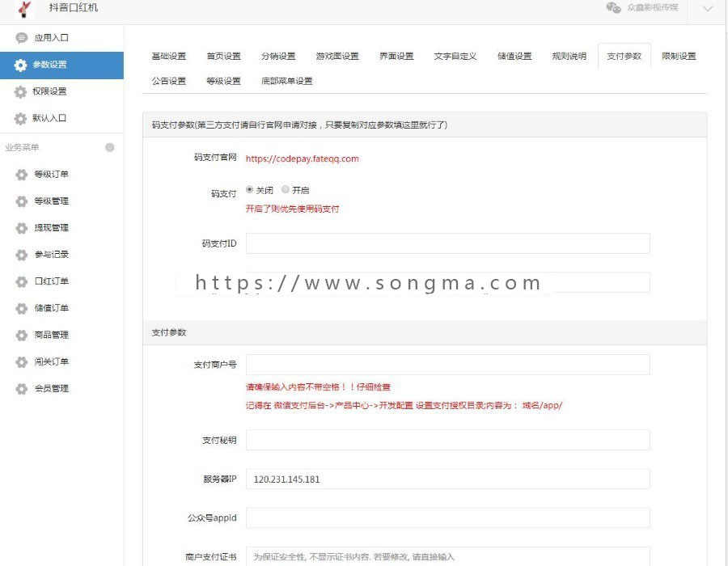Click the WeChat icon in top bar
The image size is (728, 566).
coord(613,7)
